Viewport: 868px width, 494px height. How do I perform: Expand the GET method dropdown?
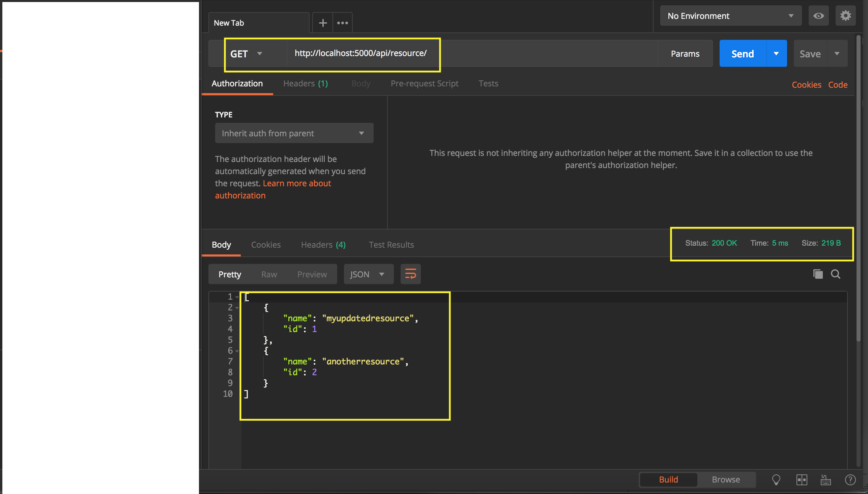point(247,54)
